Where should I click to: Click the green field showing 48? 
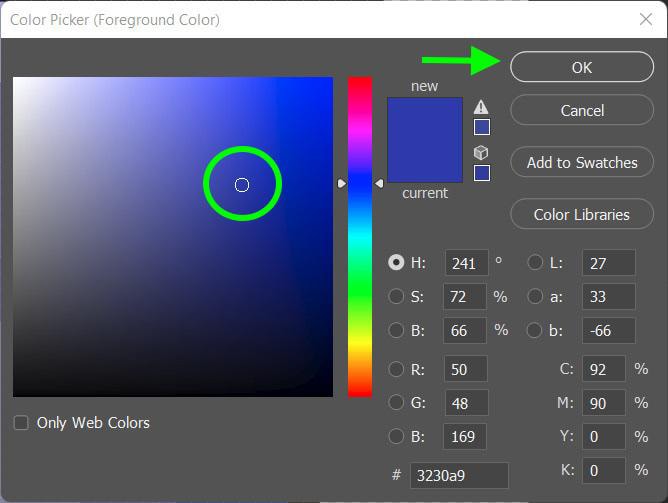466,402
